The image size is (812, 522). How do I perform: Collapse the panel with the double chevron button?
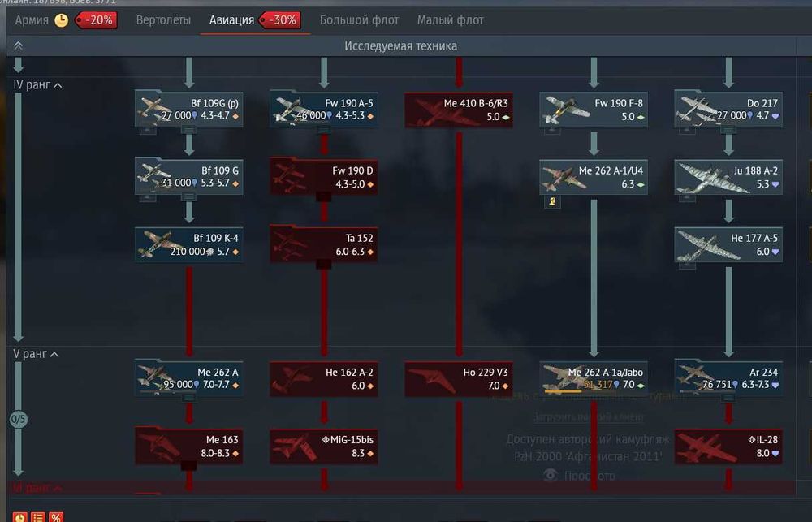18,45
